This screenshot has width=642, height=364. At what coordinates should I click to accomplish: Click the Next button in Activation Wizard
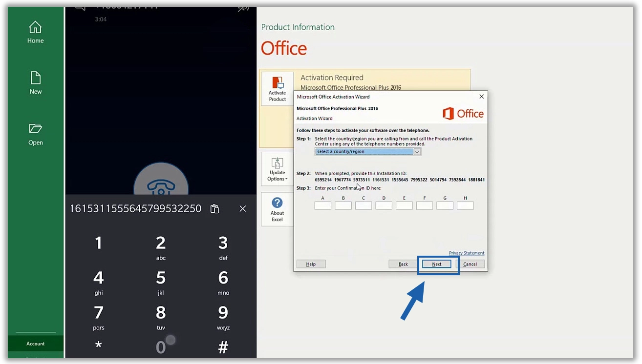[437, 264]
